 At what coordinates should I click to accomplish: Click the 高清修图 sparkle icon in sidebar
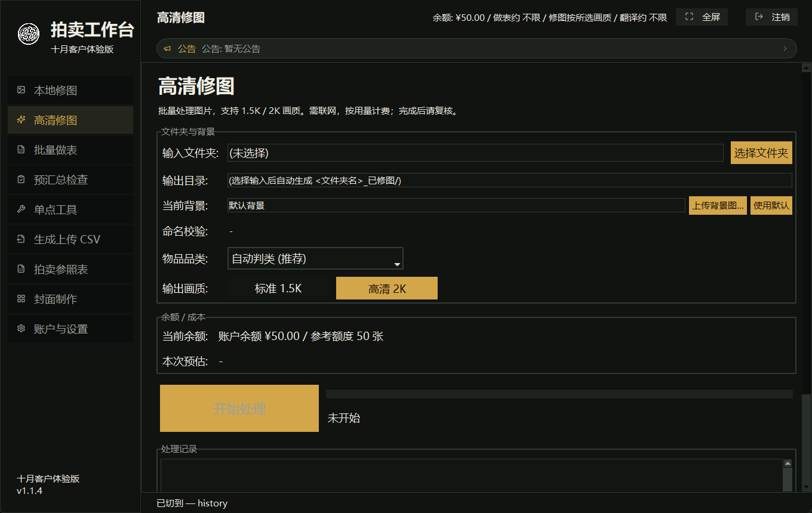tap(21, 120)
